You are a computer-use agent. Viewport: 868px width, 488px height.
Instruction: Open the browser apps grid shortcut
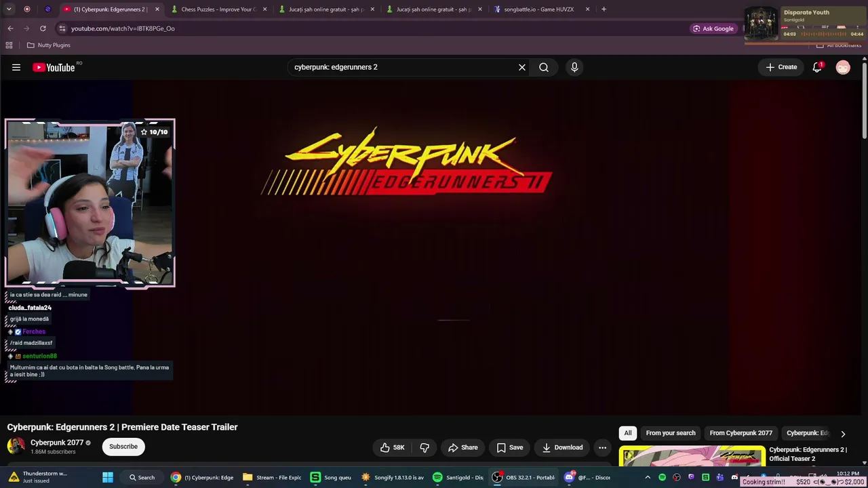[9, 45]
